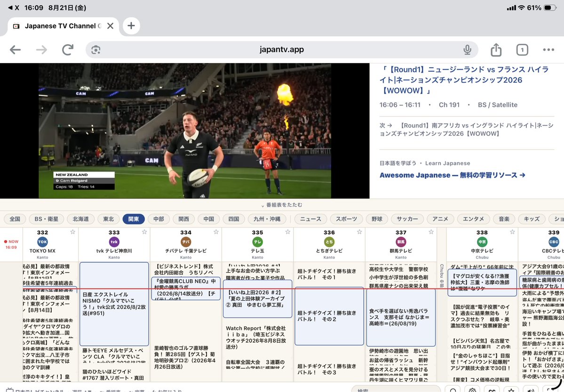This screenshot has height=392, width=564.
Task: Close the Japanese TV Channel tab
Action: point(111,26)
